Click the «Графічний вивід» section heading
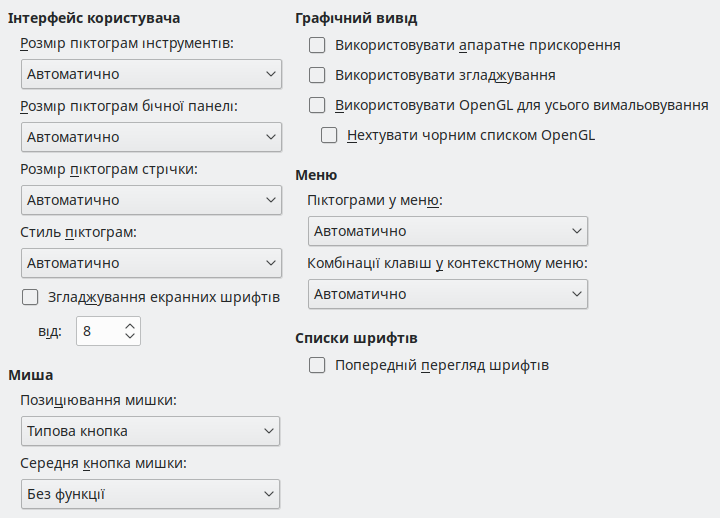 [x=357, y=18]
